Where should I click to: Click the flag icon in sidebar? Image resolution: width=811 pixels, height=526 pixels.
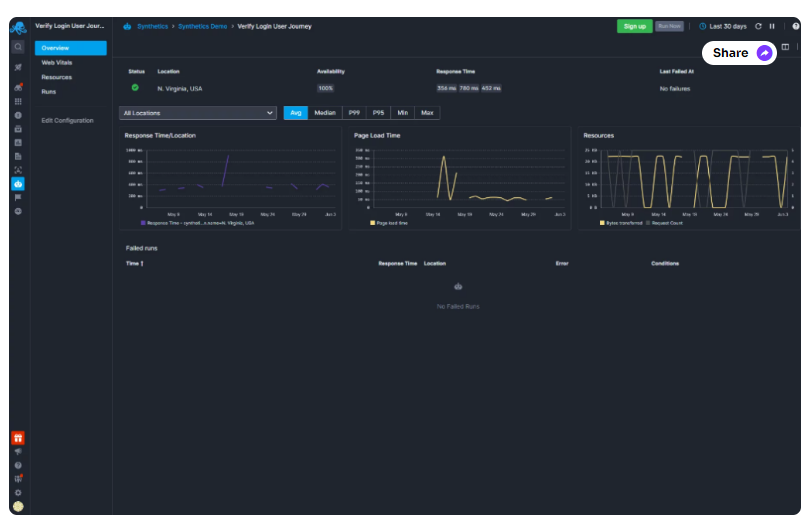click(x=18, y=198)
